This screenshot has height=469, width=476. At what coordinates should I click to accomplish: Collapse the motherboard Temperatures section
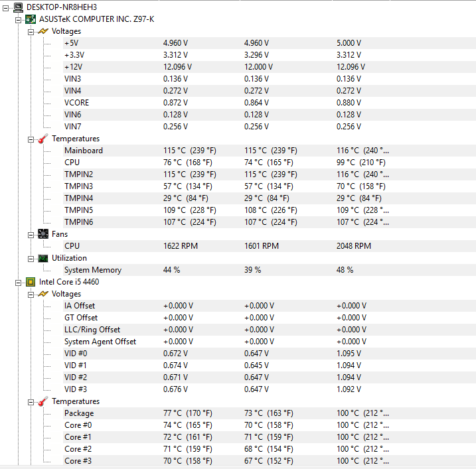(x=31, y=139)
